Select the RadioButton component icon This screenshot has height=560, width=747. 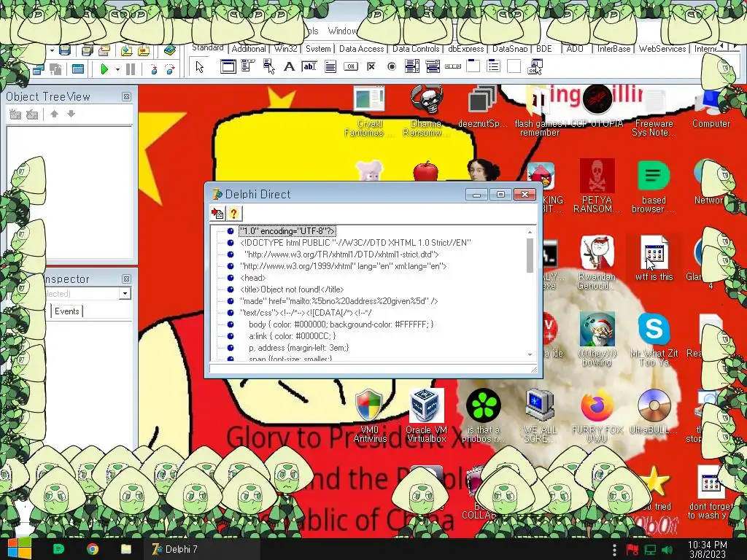click(x=392, y=67)
